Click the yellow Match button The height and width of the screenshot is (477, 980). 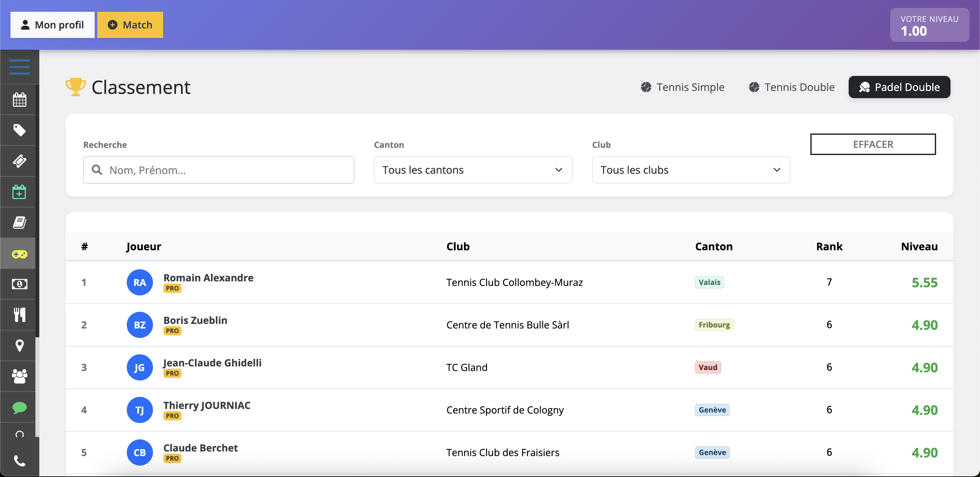click(x=130, y=25)
